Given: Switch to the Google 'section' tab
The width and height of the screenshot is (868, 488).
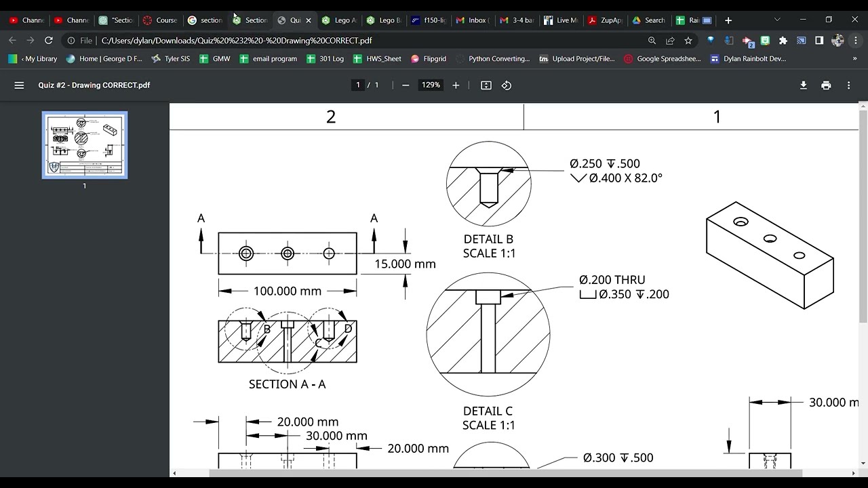Looking at the screenshot, I should pos(205,20).
